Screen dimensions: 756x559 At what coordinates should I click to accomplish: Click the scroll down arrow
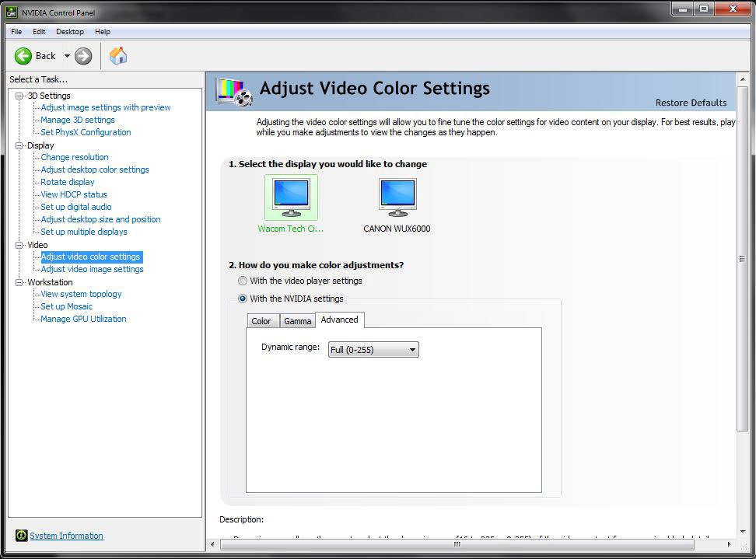(x=742, y=532)
